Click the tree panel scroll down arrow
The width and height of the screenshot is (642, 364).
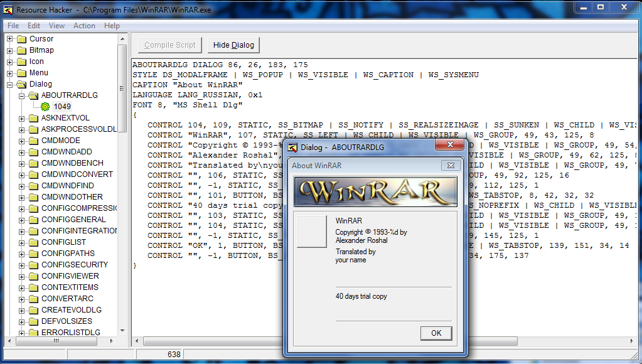pyautogui.click(x=122, y=331)
